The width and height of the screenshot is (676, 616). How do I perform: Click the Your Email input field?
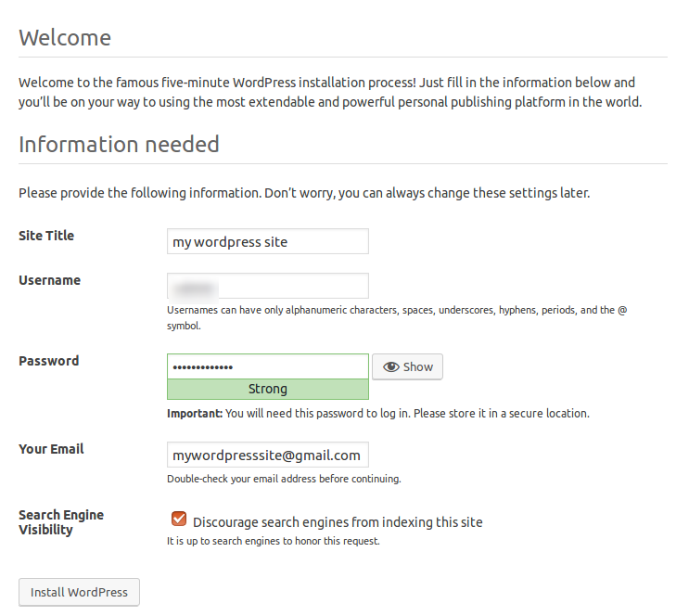[x=267, y=455]
